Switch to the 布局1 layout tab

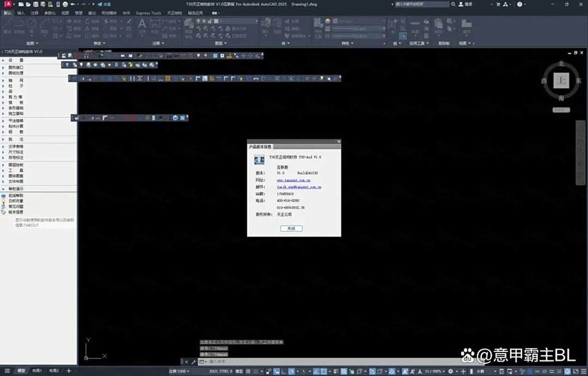tap(37, 371)
